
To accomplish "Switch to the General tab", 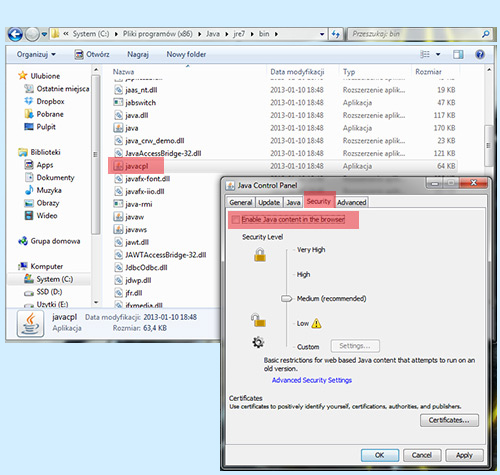I will click(241, 202).
